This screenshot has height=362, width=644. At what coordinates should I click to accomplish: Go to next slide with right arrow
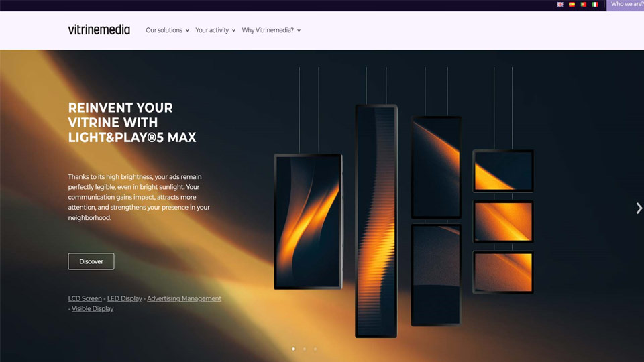point(639,208)
